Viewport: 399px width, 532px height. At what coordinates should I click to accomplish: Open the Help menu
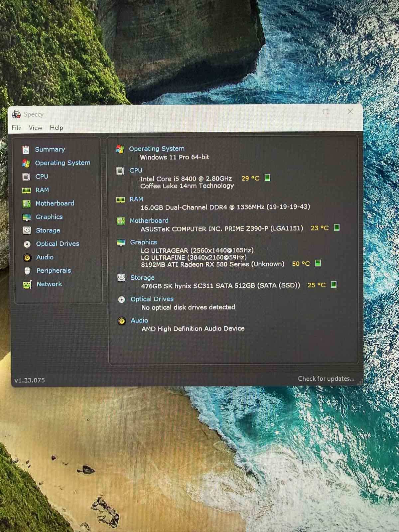[57, 127]
